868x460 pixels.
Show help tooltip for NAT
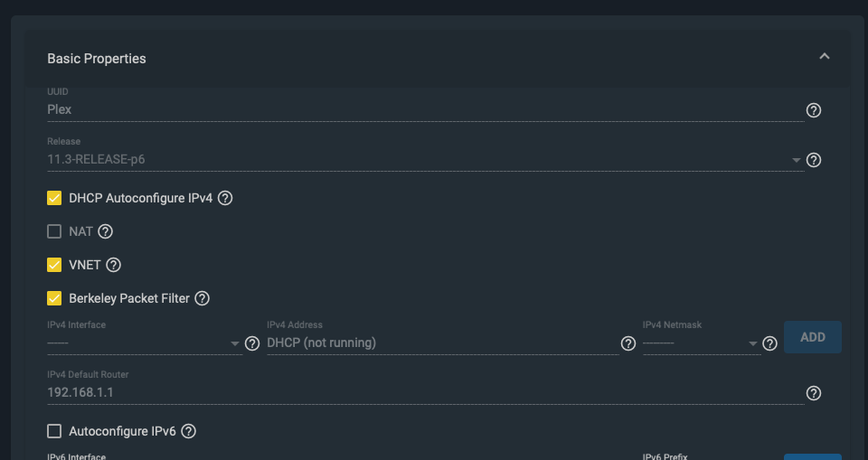[105, 231]
